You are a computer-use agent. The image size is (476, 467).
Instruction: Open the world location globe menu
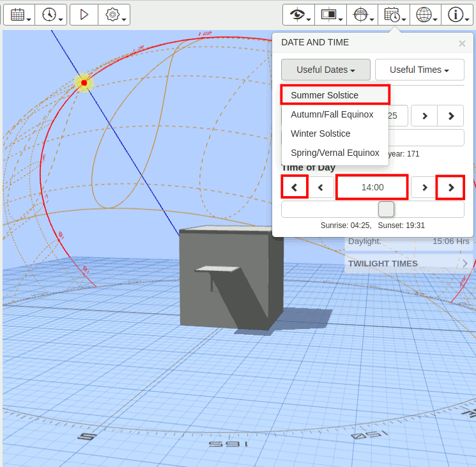[x=426, y=15]
